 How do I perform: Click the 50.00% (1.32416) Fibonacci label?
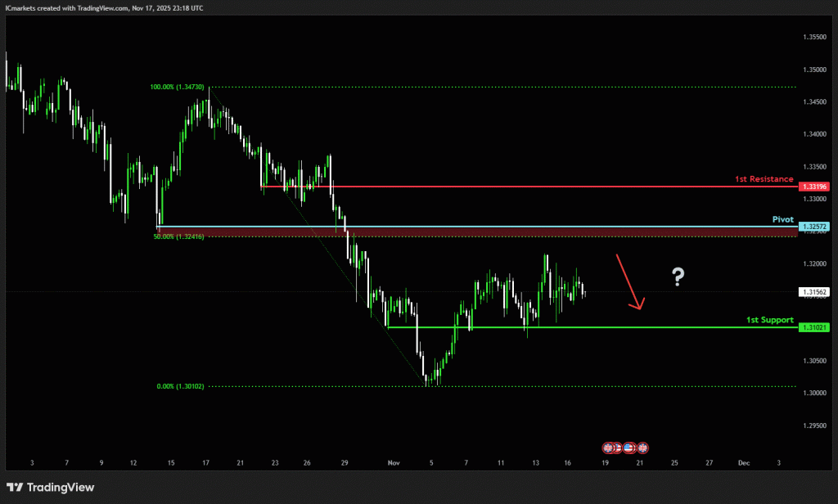coord(177,236)
